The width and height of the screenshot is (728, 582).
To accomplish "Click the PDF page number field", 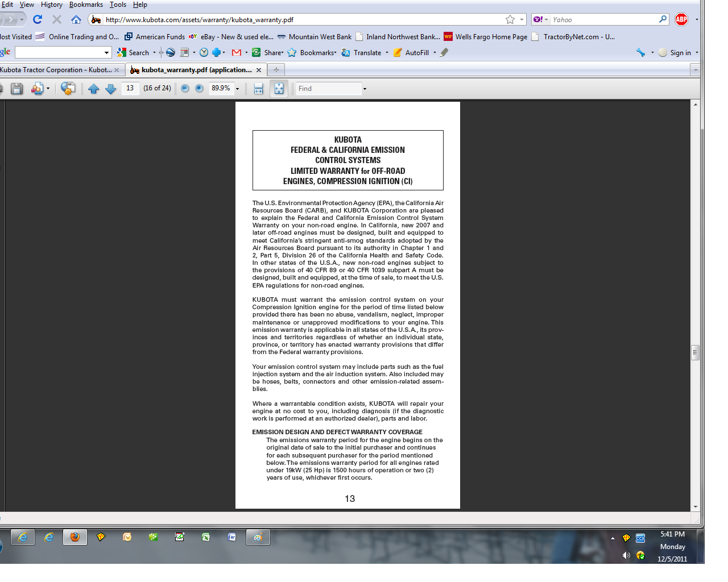I will click(x=130, y=89).
